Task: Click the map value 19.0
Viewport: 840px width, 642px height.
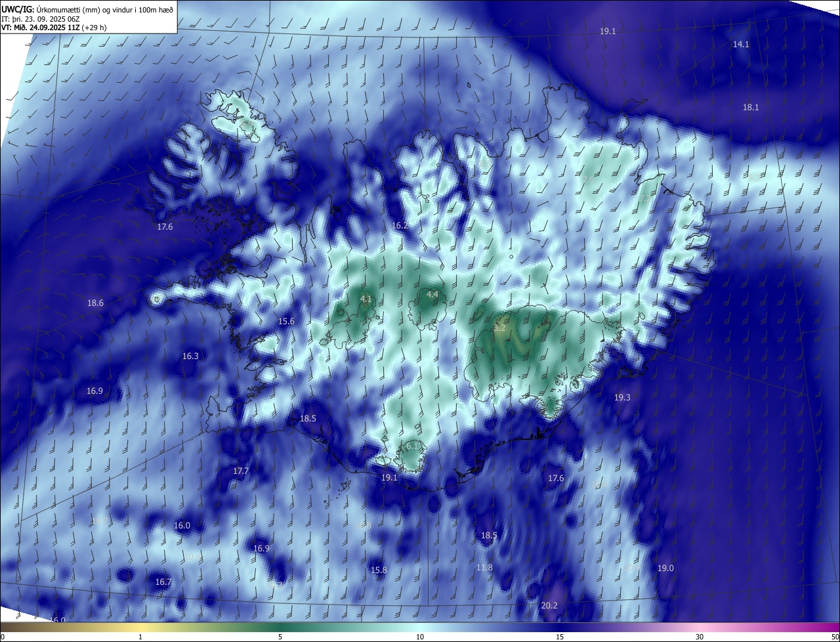Action: [665, 568]
